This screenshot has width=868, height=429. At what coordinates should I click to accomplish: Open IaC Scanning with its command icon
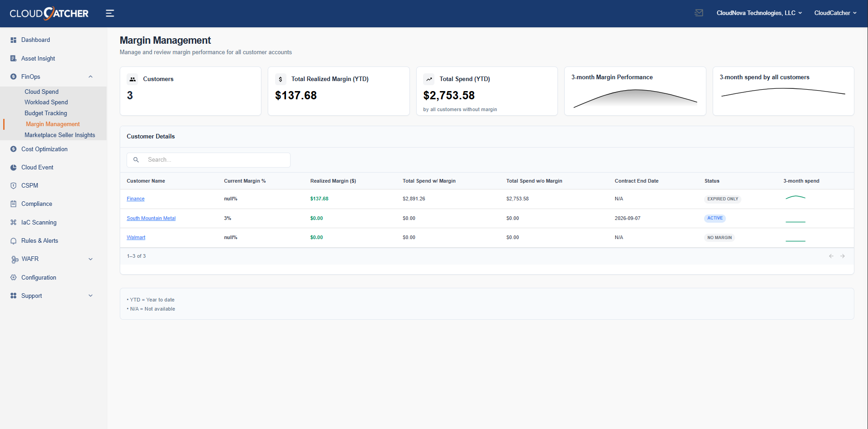point(14,222)
